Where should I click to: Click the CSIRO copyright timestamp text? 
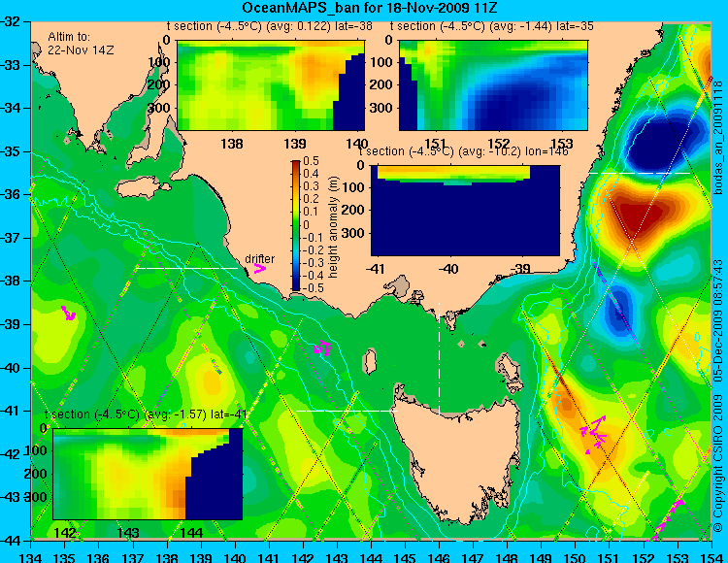(717, 395)
